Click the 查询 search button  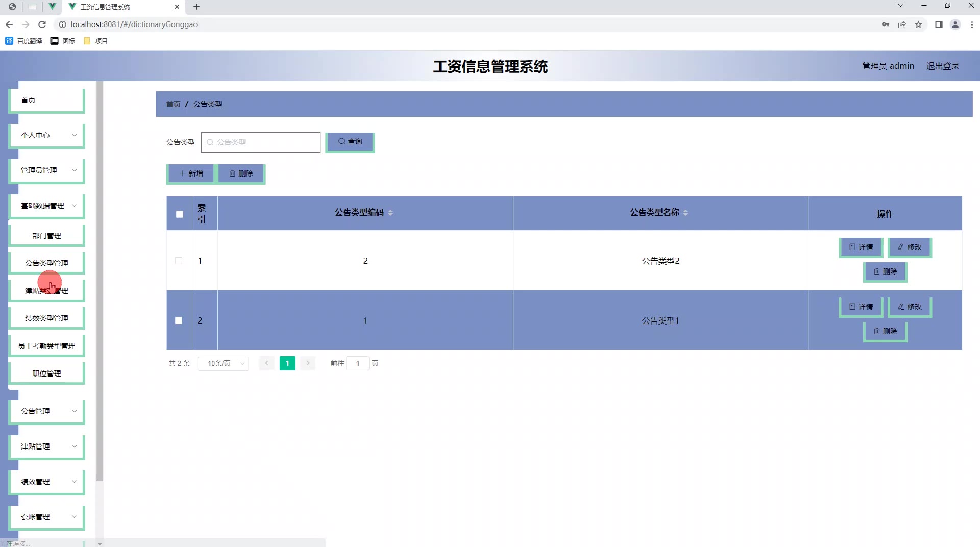pos(350,142)
